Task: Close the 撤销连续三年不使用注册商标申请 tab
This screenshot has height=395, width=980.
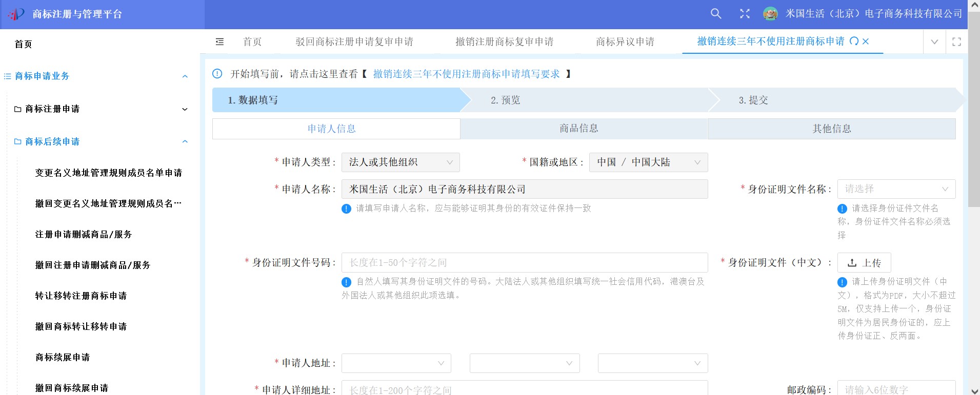Action: 866,41
